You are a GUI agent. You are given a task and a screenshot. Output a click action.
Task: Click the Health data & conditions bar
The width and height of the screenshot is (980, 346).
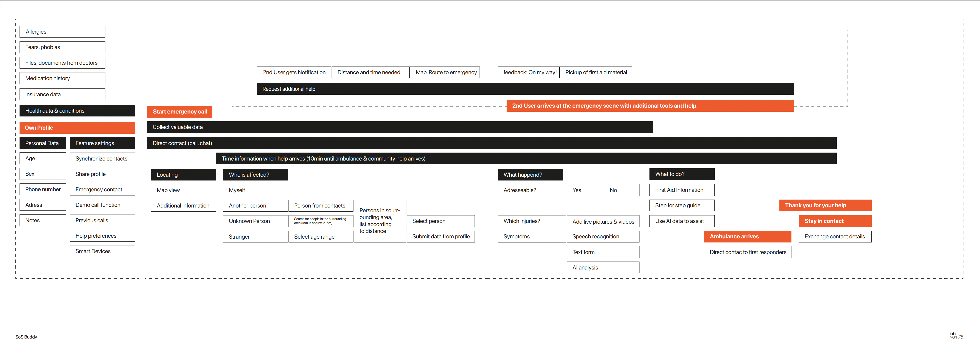click(77, 111)
